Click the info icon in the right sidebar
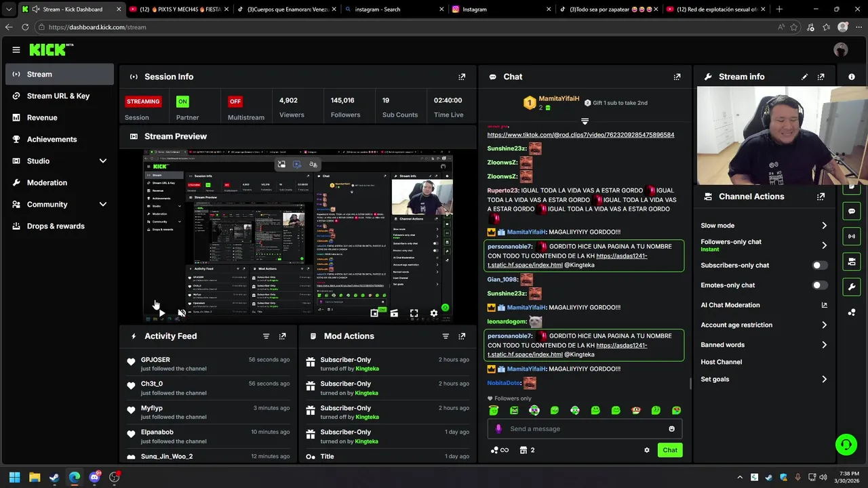 point(852,77)
